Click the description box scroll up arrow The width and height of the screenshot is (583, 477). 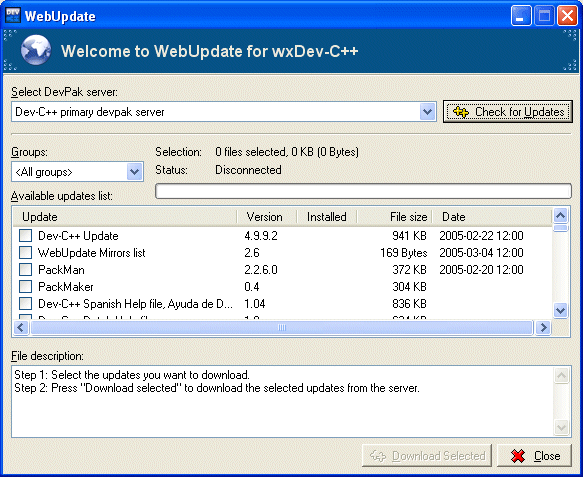561,375
